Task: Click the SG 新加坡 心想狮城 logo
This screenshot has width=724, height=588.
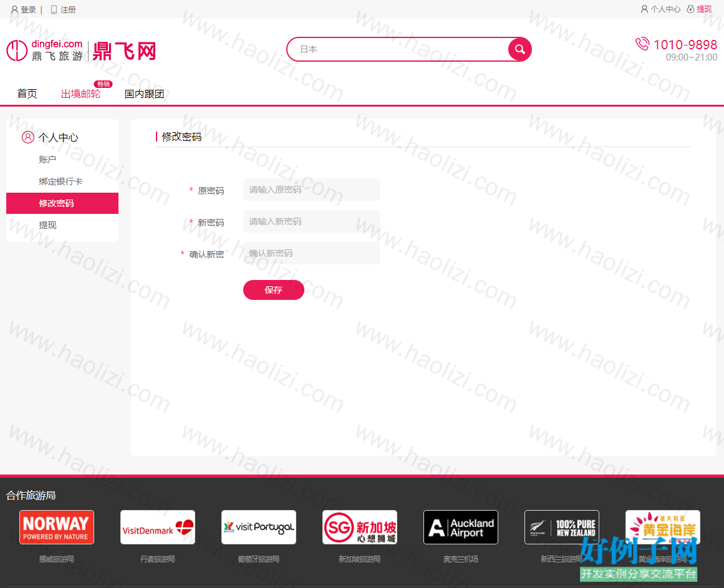Action: 360,527
